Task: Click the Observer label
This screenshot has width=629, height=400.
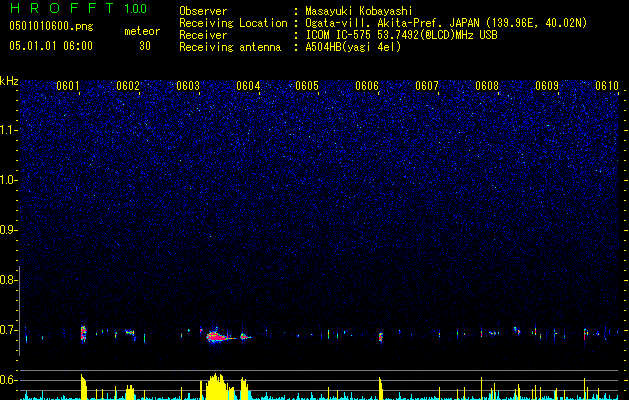Action: point(203,11)
